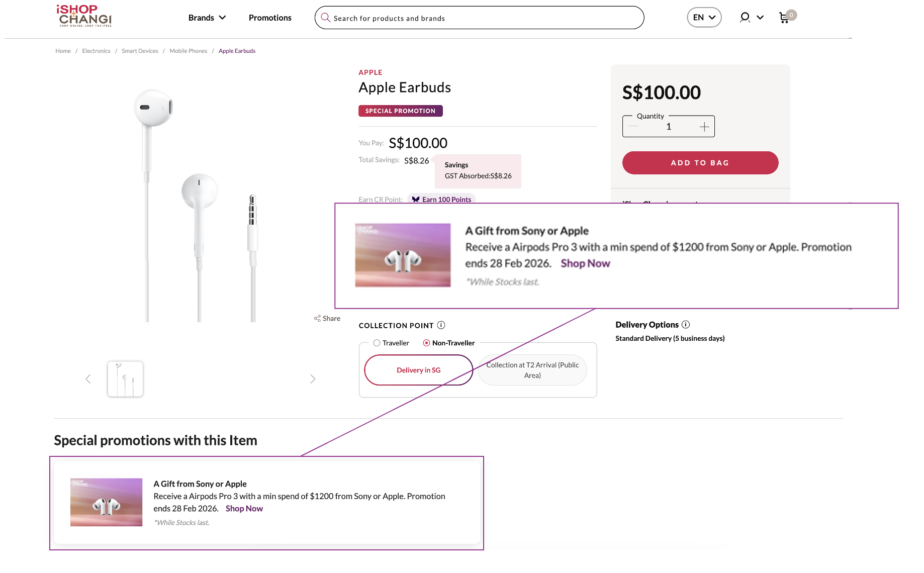The height and width of the screenshot is (573, 924).
Task: Expand the Brands dropdown menu
Action: [x=207, y=18]
